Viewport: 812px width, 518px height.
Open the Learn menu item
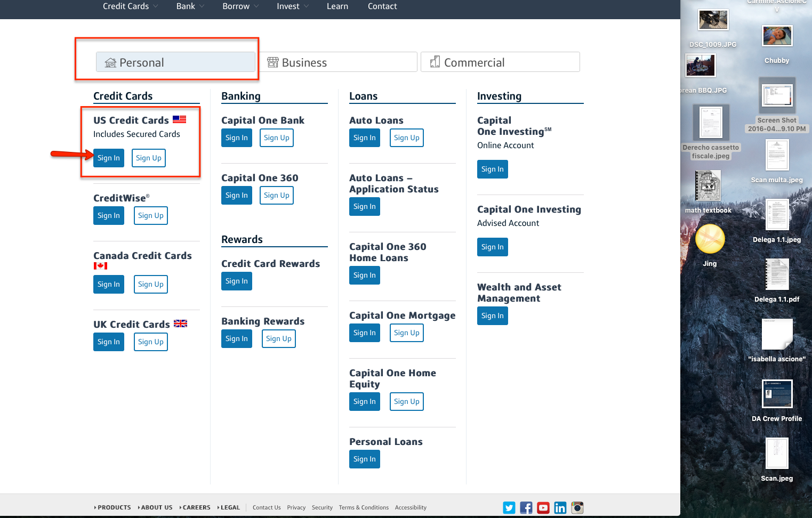click(337, 6)
